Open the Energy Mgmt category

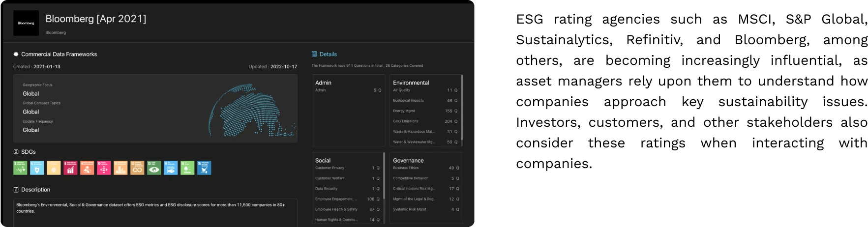tap(425, 111)
